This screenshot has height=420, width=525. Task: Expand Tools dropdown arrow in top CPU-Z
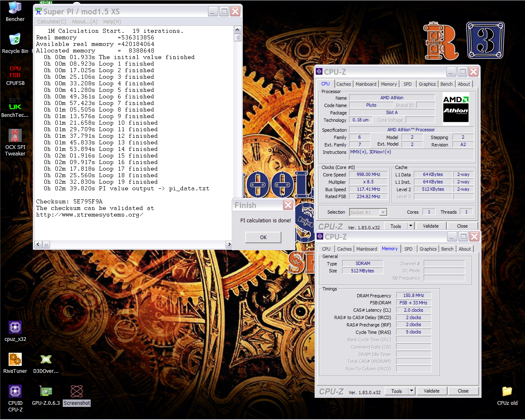click(411, 226)
